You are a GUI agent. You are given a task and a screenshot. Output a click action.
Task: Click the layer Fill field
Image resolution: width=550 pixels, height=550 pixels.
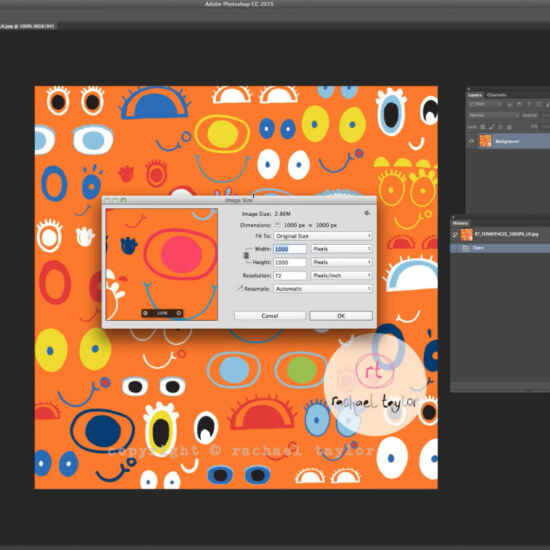[x=546, y=126]
